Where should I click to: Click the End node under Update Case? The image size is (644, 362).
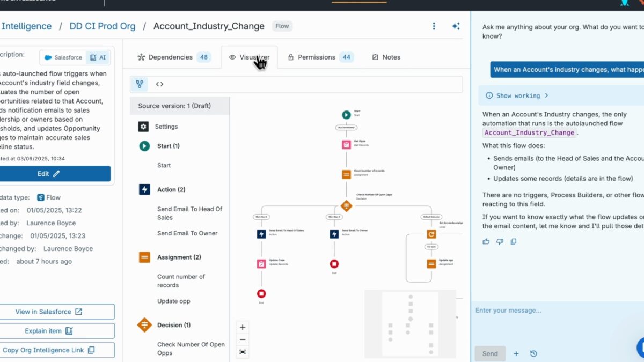click(x=261, y=294)
